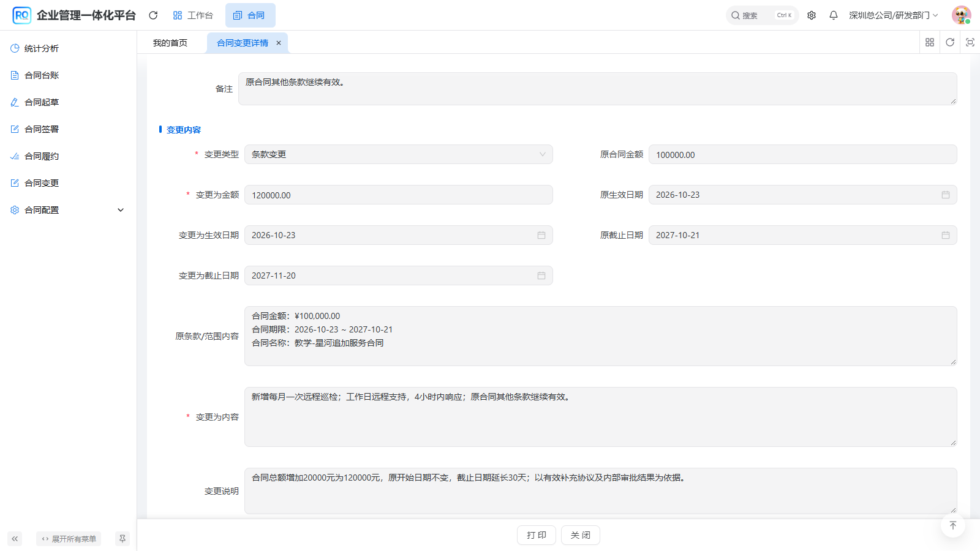Open calendar icon for 原截止日期

pyautogui.click(x=946, y=235)
